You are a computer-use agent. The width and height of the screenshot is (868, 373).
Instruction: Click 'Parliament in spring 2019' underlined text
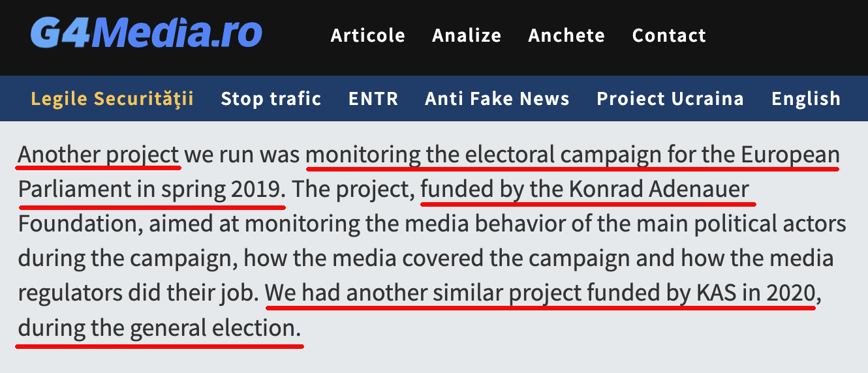(x=151, y=189)
